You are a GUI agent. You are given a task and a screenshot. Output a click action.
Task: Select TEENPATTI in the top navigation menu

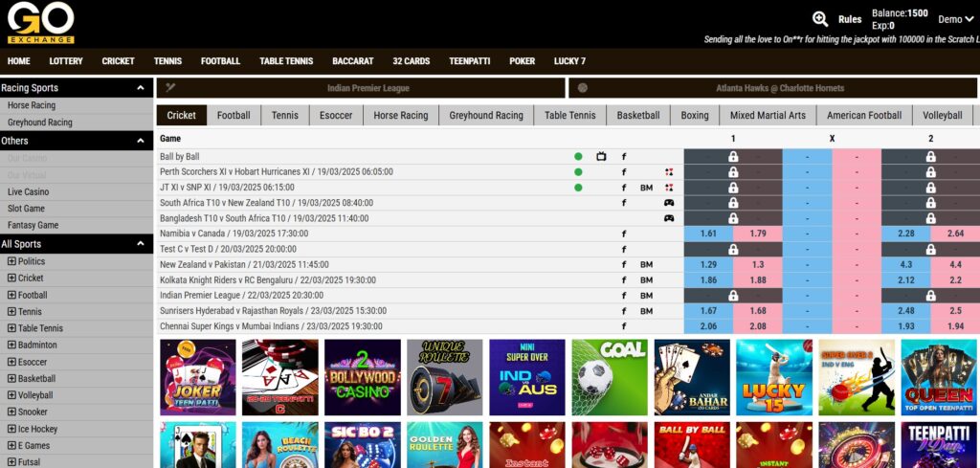pyautogui.click(x=469, y=61)
